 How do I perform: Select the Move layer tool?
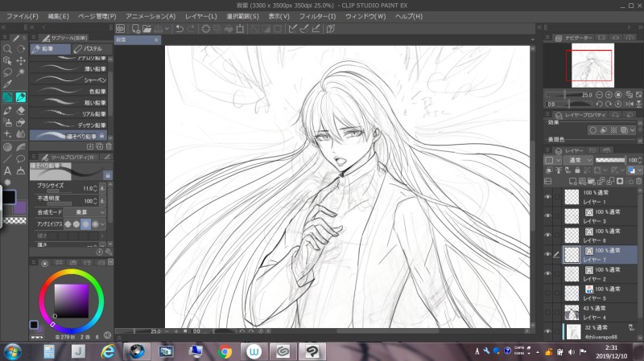coord(21,61)
